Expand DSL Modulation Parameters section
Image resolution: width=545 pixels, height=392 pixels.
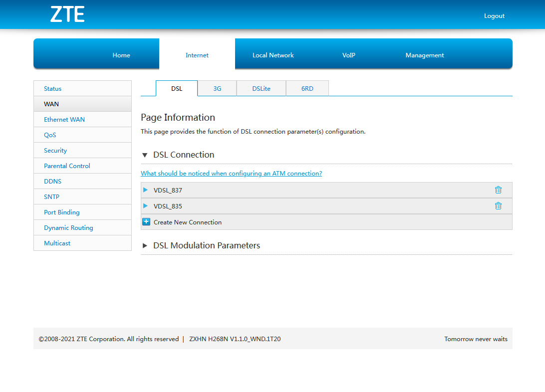coord(145,245)
